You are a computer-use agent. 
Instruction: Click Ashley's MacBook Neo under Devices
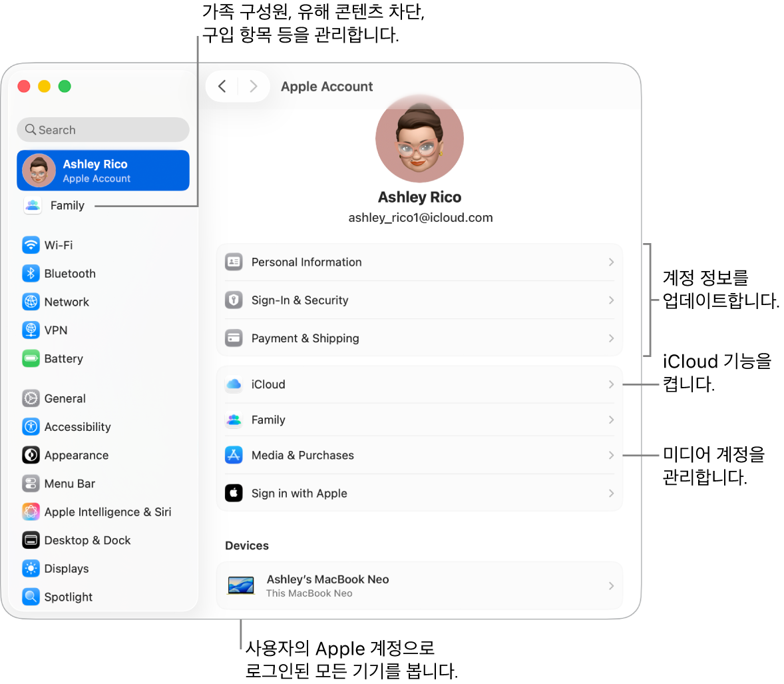click(x=419, y=585)
